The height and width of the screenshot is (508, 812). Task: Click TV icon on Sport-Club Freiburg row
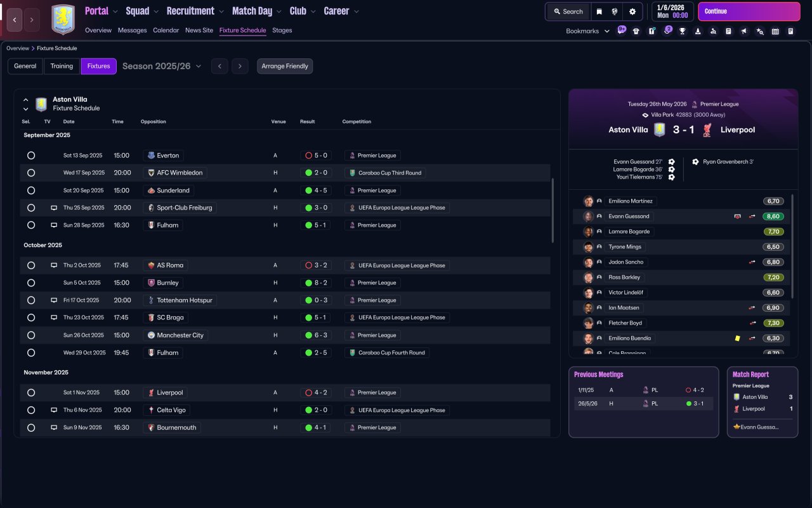pyautogui.click(x=54, y=208)
